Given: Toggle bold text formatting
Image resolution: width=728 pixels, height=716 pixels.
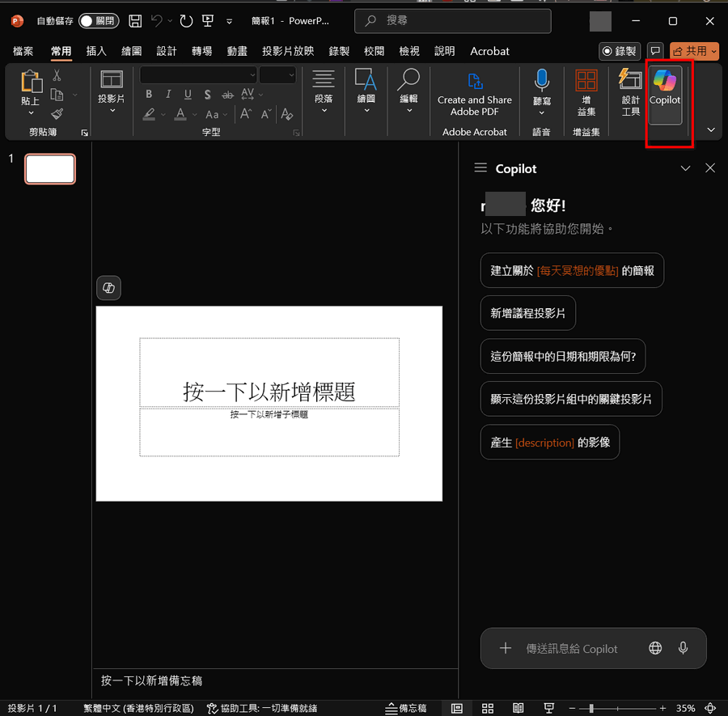Looking at the screenshot, I should [x=149, y=95].
